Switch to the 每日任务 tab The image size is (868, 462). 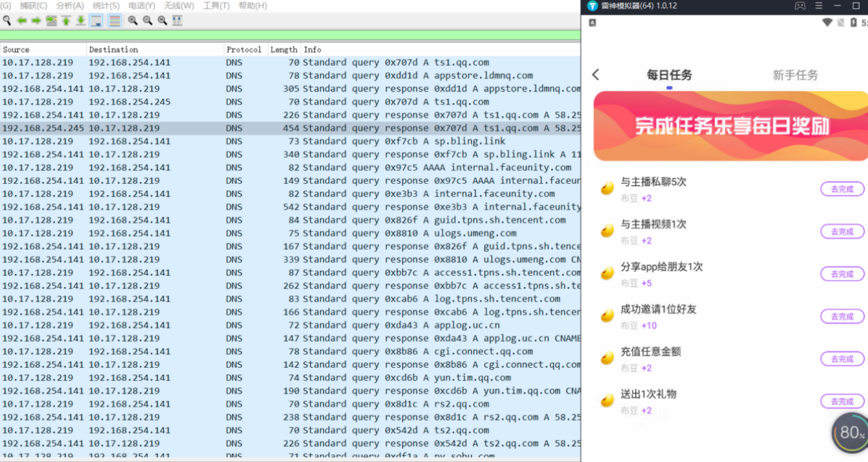pos(669,75)
